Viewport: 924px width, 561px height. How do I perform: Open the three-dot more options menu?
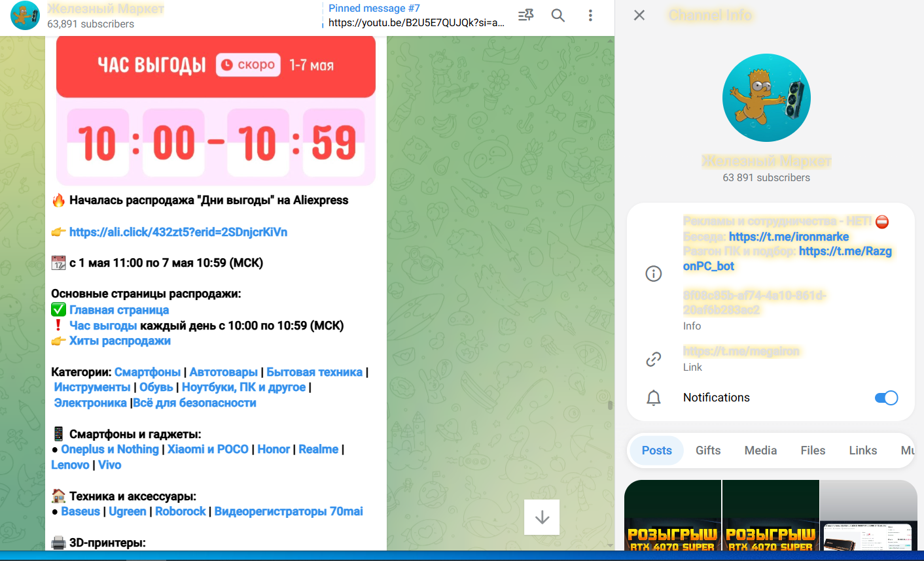pyautogui.click(x=590, y=15)
